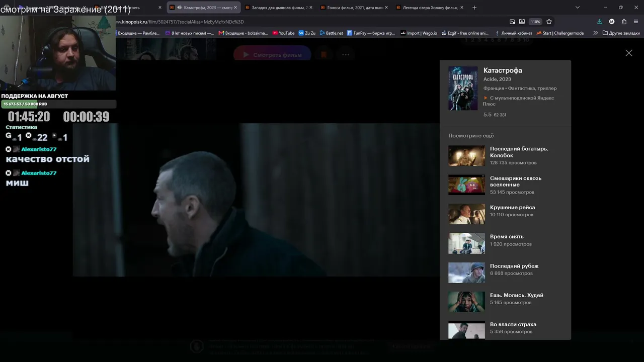This screenshot has width=644, height=362.
Task: Open the Ezgif bookmark
Action: [x=465, y=33]
